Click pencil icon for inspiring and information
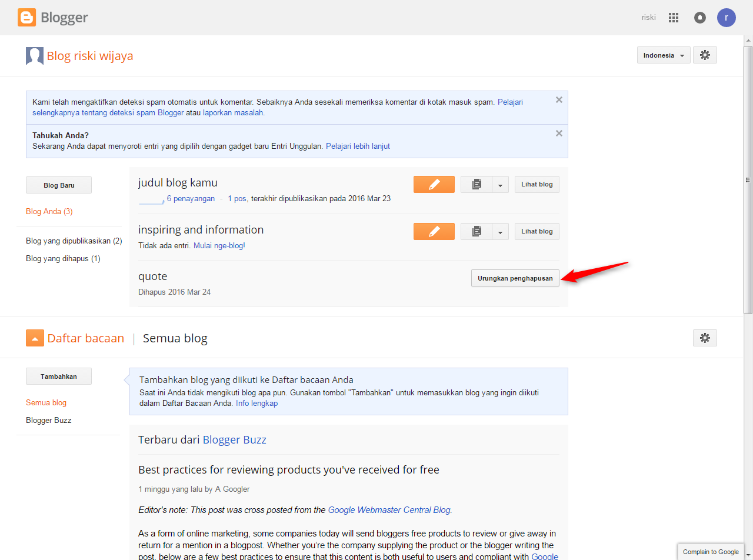The height and width of the screenshot is (560, 753). [x=434, y=231]
